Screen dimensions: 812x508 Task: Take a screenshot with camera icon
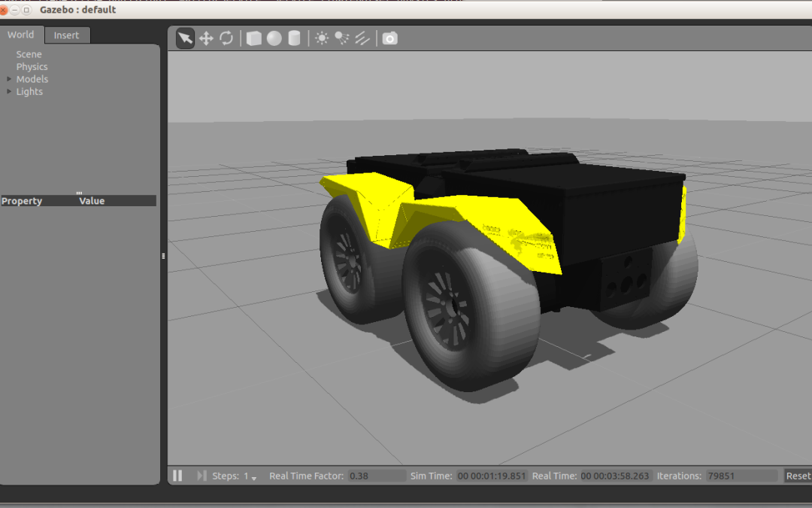(389, 38)
